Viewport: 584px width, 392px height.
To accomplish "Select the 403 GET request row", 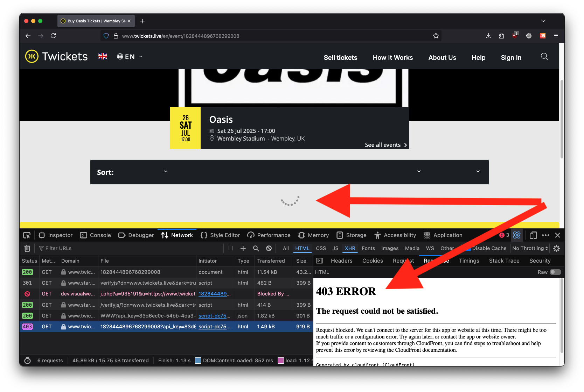I will (x=166, y=327).
